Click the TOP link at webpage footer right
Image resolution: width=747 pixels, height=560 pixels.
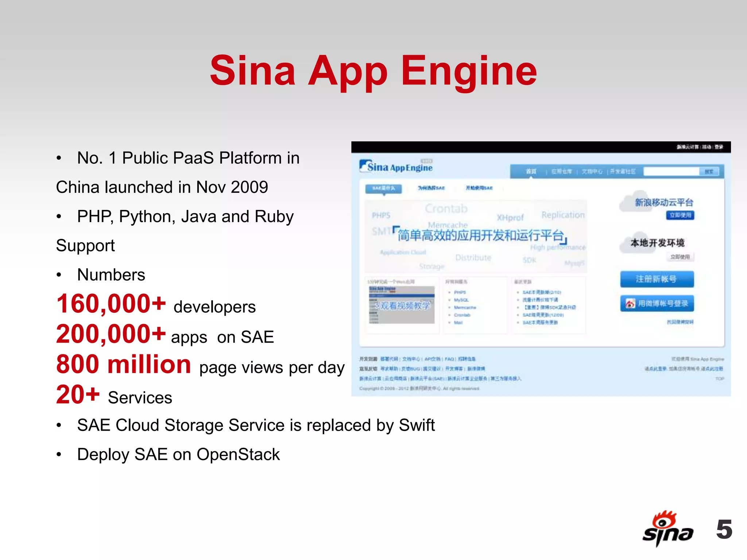pyautogui.click(x=720, y=379)
